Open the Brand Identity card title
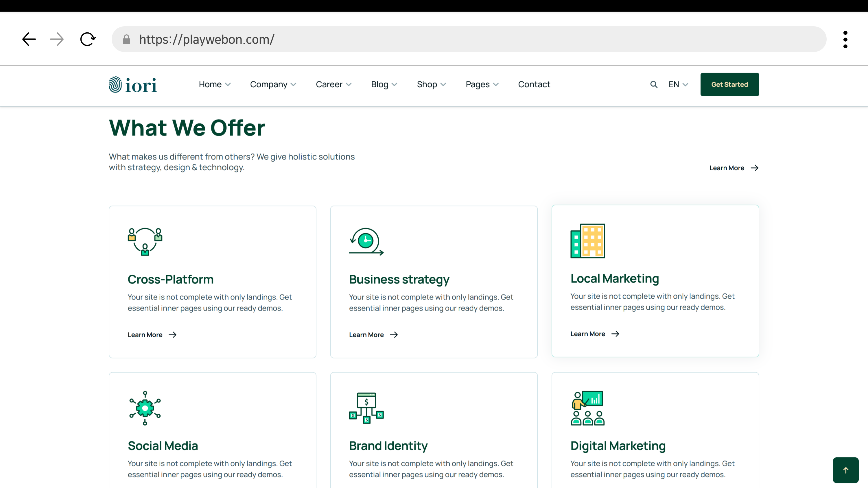This screenshot has height=488, width=868. pyautogui.click(x=388, y=446)
